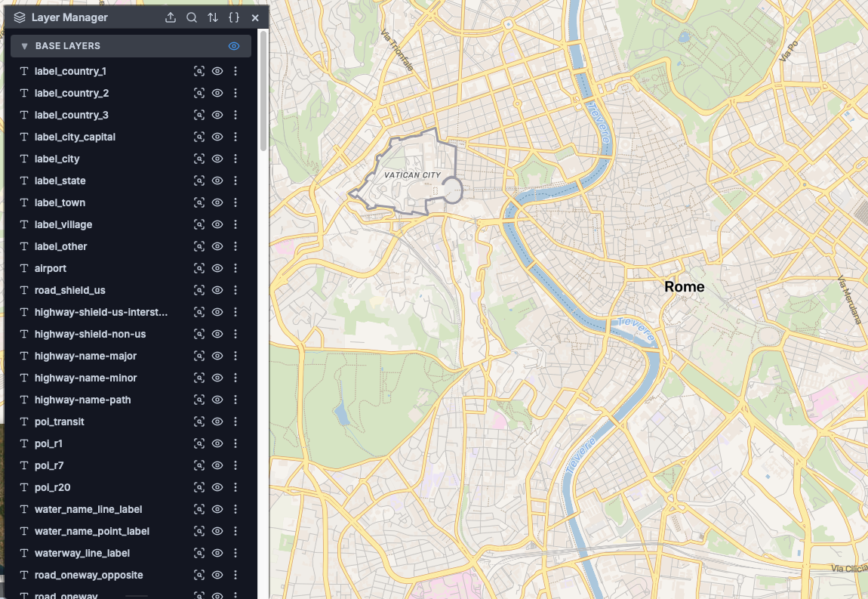Zoom to the waterway_line_label layer
Screen dimensions: 868x599
coord(199,554)
